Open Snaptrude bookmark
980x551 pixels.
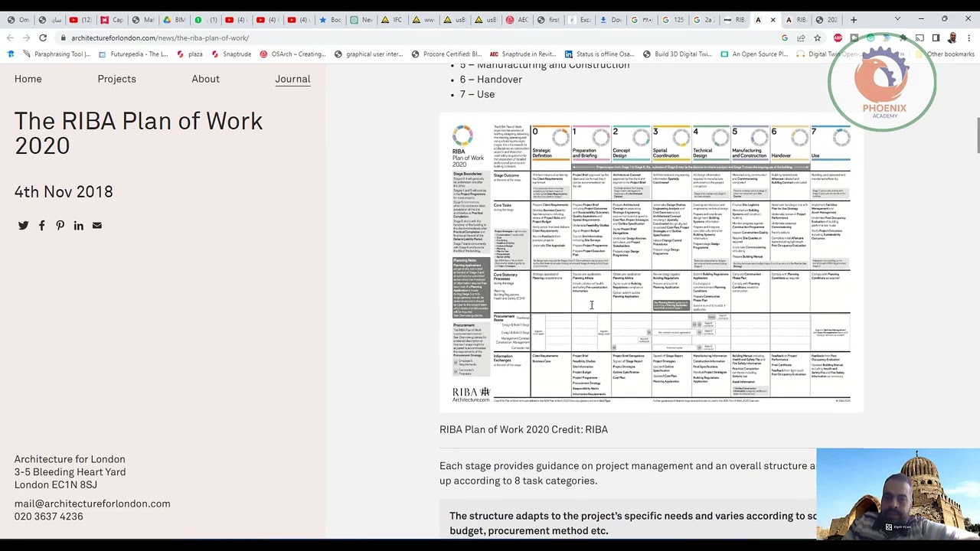tap(231, 54)
